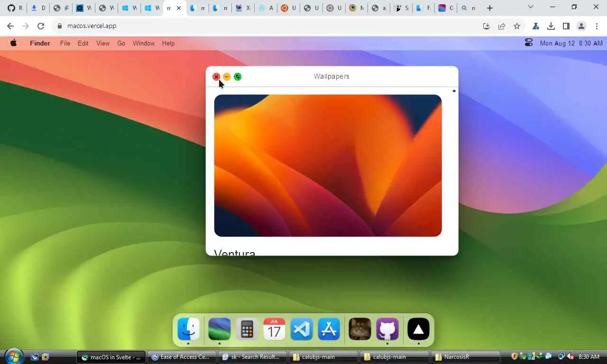Switch to the GitHub browser tab

pyautogui.click(x=15, y=8)
